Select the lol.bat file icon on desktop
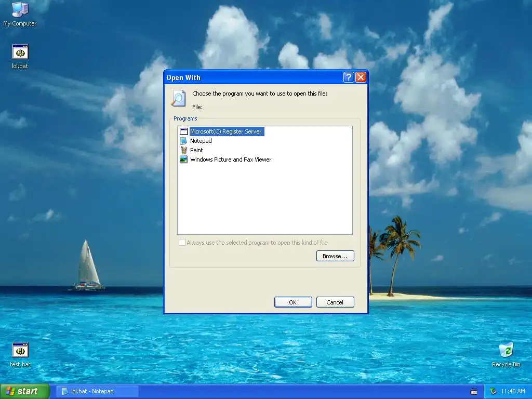 click(20, 57)
